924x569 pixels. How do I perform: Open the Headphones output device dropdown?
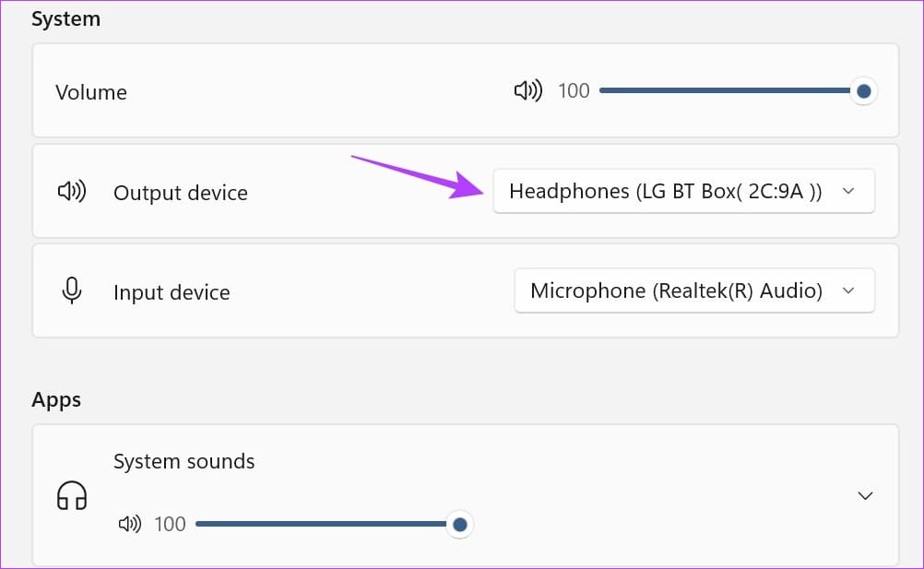point(683,192)
